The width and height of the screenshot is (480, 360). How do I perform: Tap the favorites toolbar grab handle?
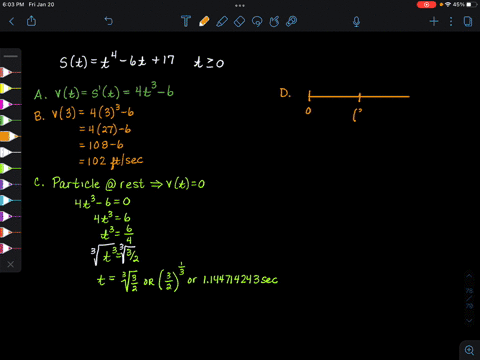click(11, 56)
